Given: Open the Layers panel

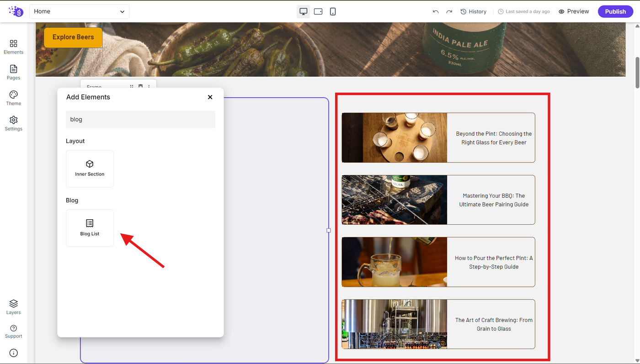Looking at the screenshot, I should tap(13, 307).
